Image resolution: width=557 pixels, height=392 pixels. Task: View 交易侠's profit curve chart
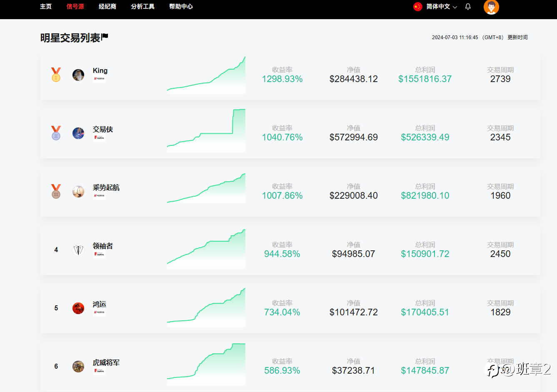[206, 131]
